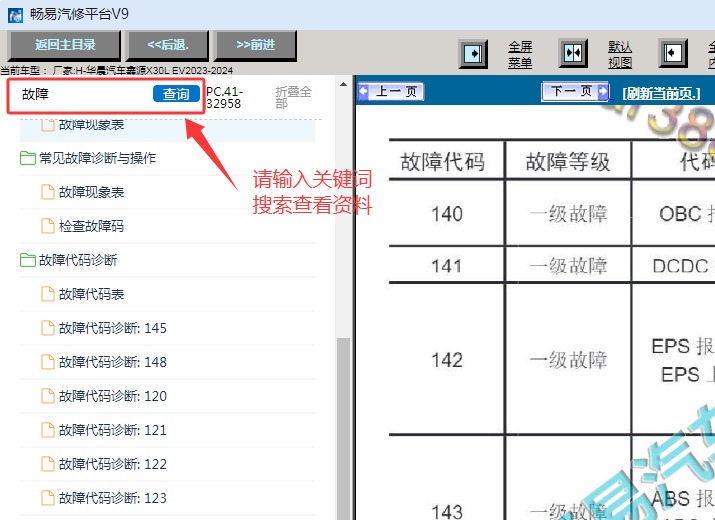Viewport: 715px width, 520px height.
Task: Select the 全屏菜单 text label
Action: 520,54
